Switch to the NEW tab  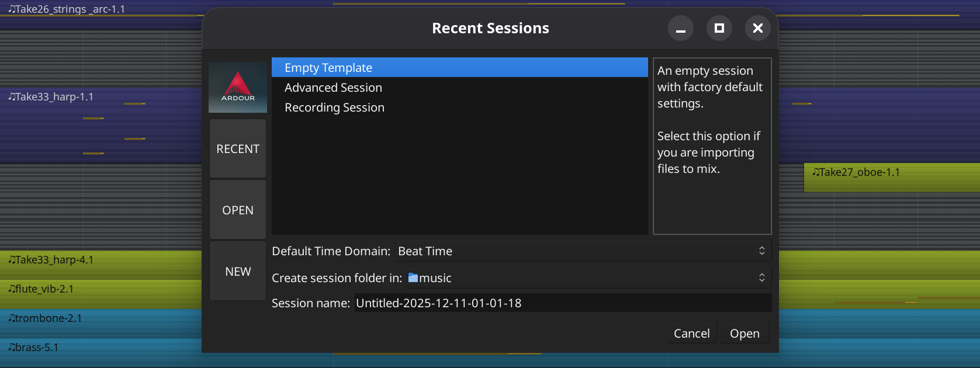pos(238,272)
